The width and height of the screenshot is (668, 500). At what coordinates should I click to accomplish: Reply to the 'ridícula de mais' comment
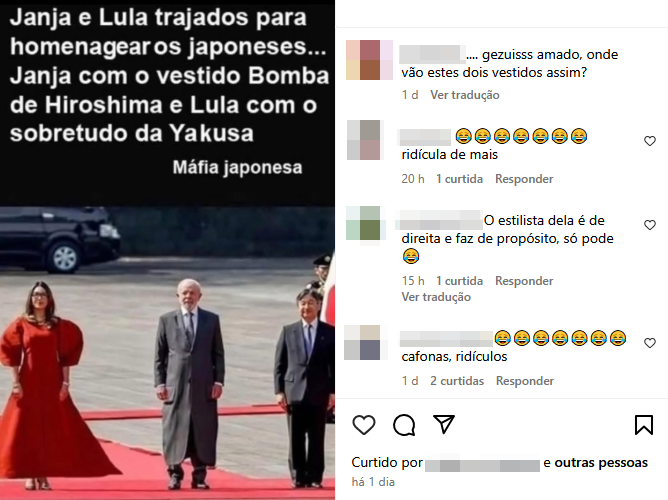[x=524, y=179]
